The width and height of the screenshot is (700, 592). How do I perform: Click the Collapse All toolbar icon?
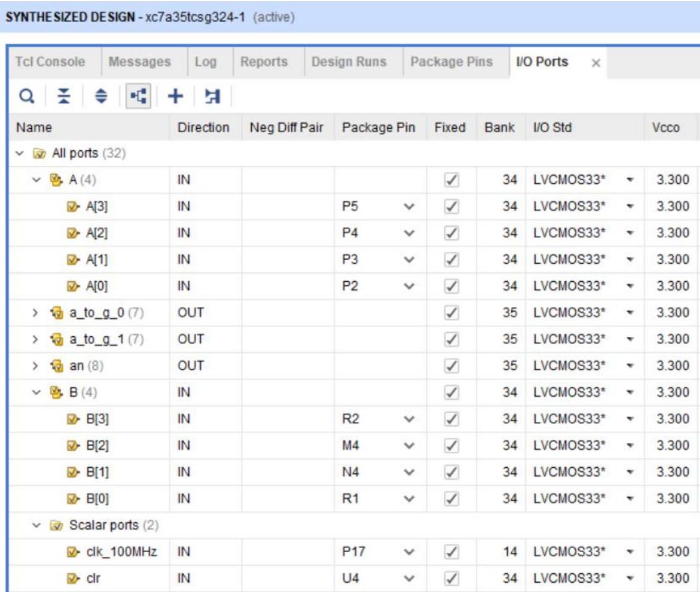click(64, 97)
